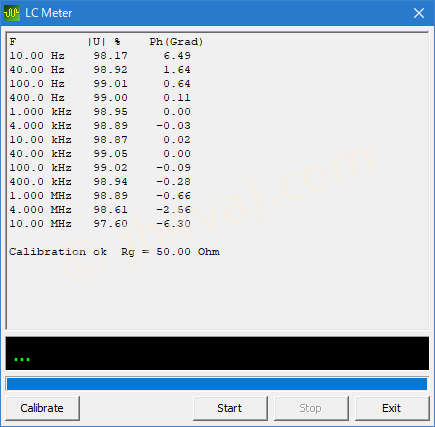Select the 400.0 kHz result row

(100, 182)
